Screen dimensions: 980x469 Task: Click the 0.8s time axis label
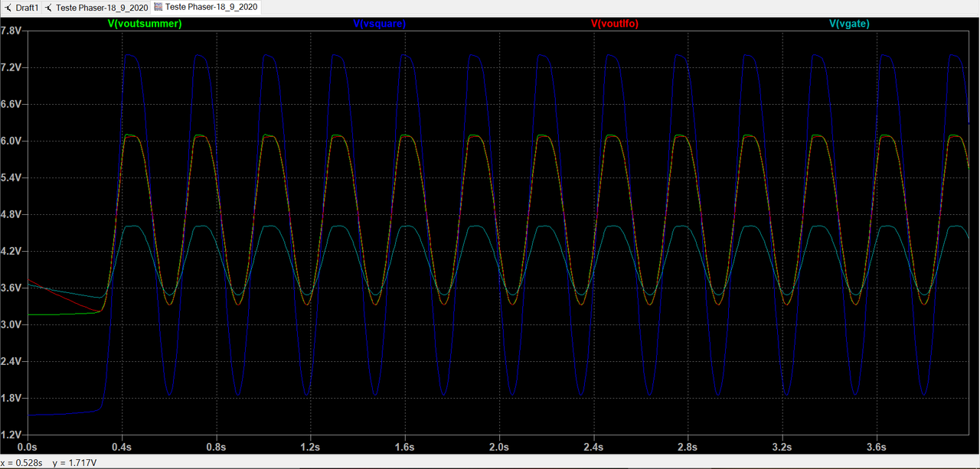(x=216, y=447)
